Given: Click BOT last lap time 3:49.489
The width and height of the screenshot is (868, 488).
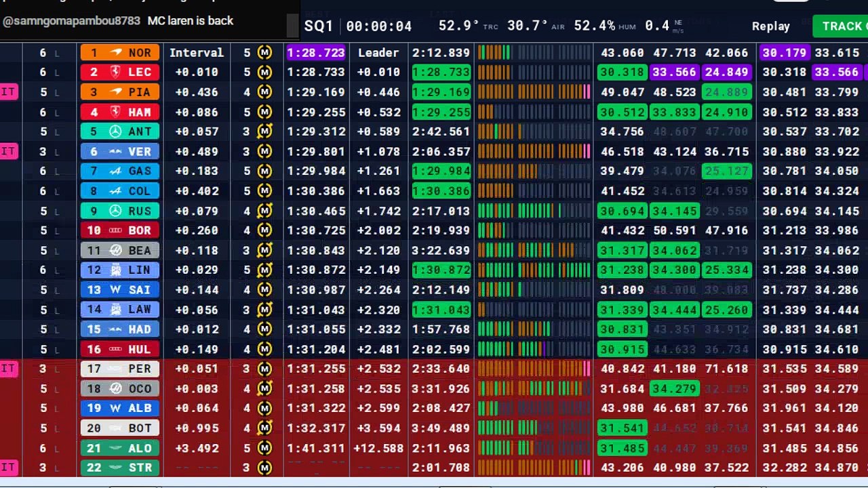Looking at the screenshot, I should [x=441, y=428].
